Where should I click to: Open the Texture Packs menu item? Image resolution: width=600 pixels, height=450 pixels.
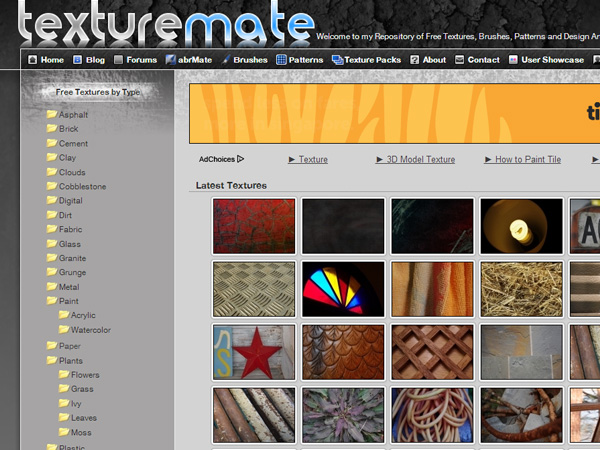pyautogui.click(x=373, y=60)
